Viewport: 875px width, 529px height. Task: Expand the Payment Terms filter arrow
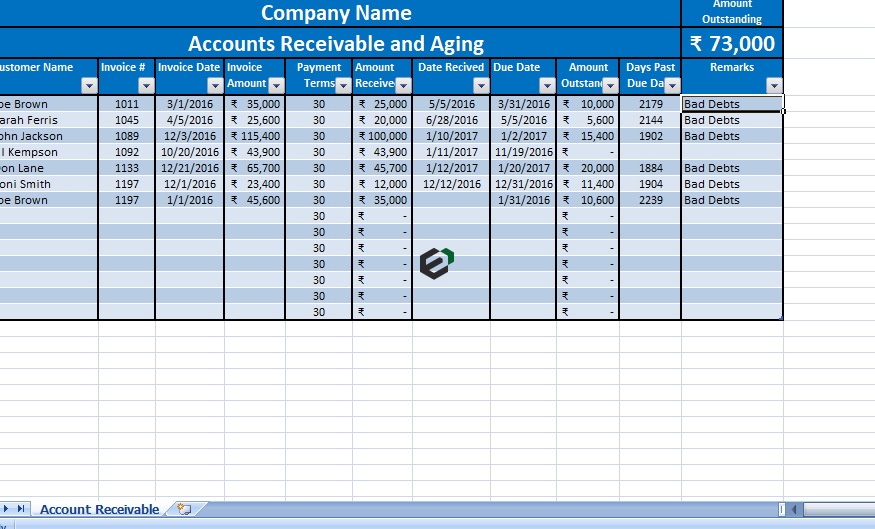pyautogui.click(x=343, y=85)
